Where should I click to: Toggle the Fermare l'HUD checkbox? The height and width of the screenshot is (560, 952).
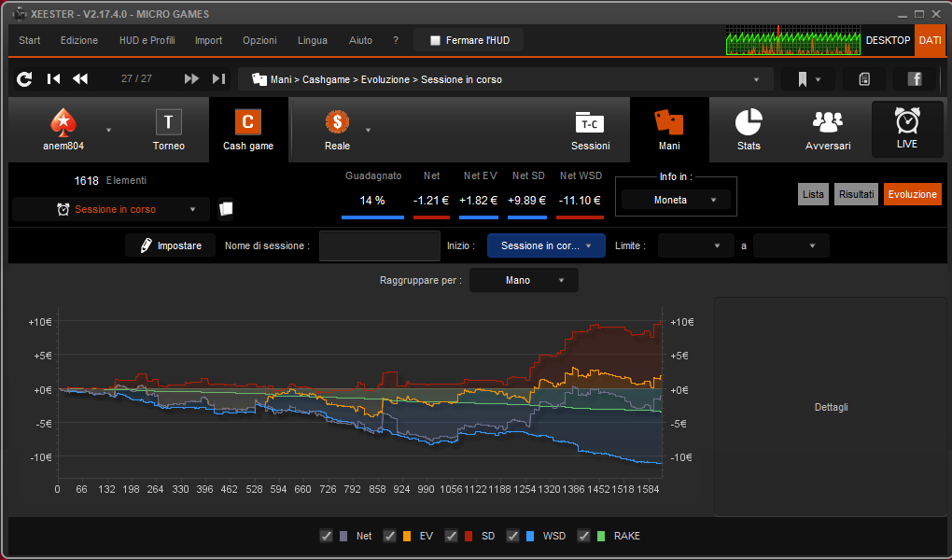tap(435, 41)
